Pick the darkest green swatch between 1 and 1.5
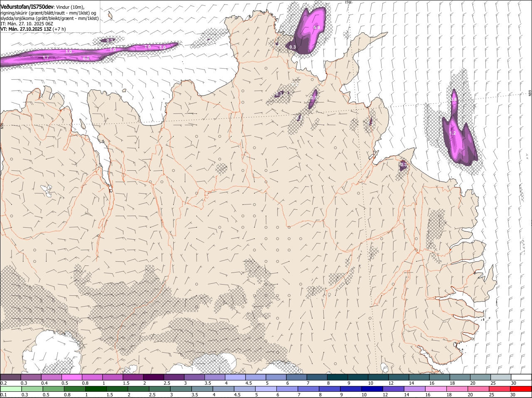The width and height of the screenshot is (532, 398). (x=96, y=389)
